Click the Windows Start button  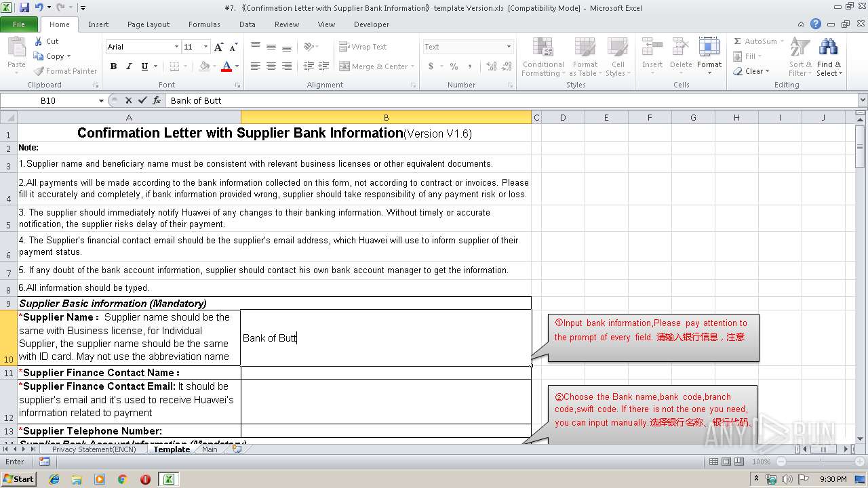point(19,479)
